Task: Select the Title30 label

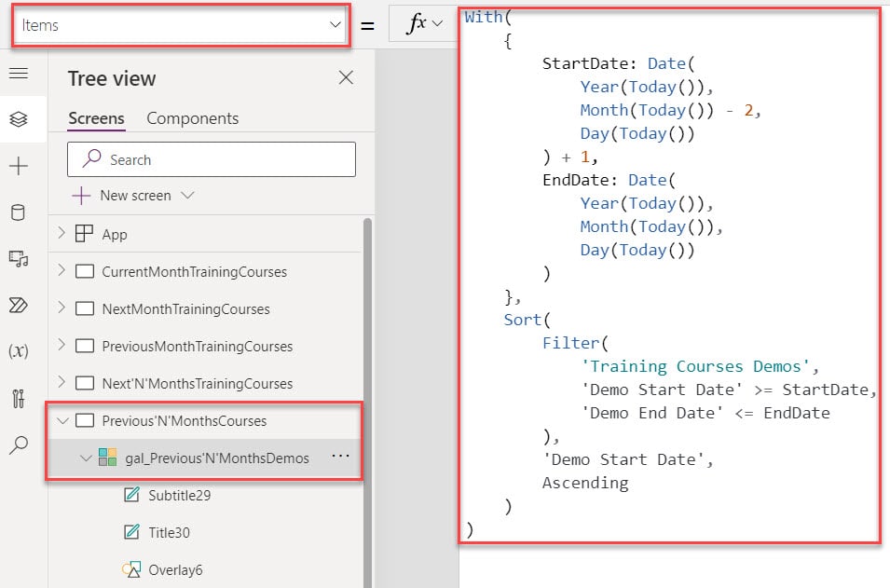Action: pyautogui.click(x=169, y=532)
